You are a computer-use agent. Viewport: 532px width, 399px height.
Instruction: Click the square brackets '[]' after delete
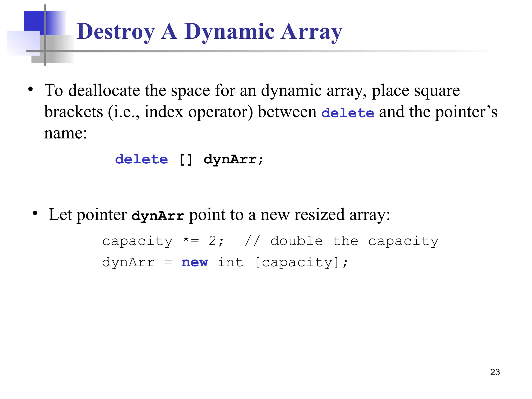tap(186, 159)
